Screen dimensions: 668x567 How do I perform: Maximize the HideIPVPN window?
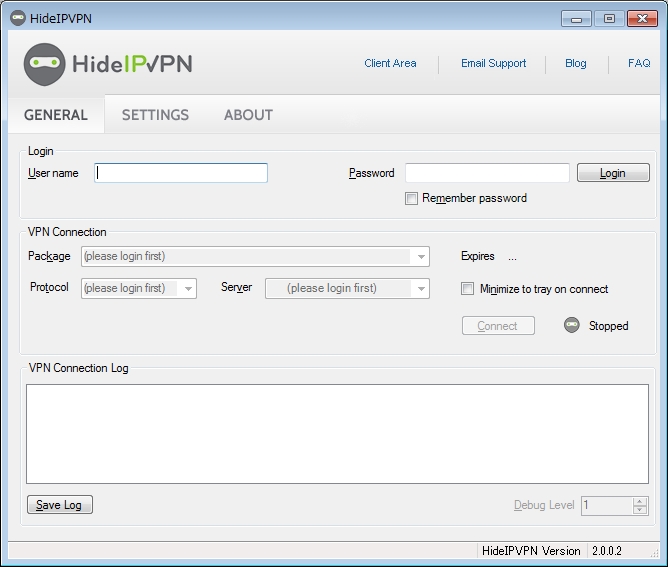pos(609,19)
